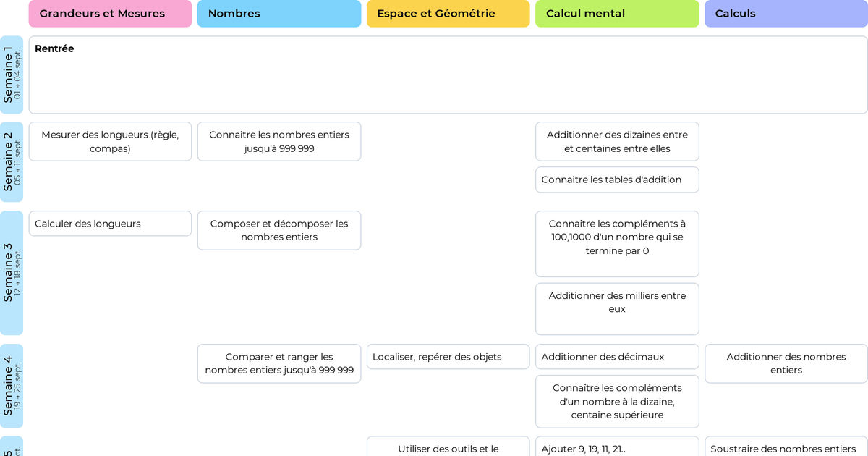This screenshot has width=868, height=456.
Task: Open the Mesurer des longueurs card
Action: click(x=110, y=141)
